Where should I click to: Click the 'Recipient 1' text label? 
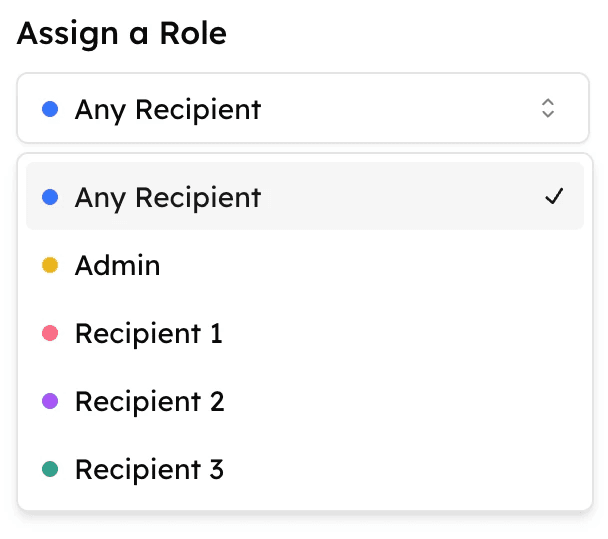148,333
